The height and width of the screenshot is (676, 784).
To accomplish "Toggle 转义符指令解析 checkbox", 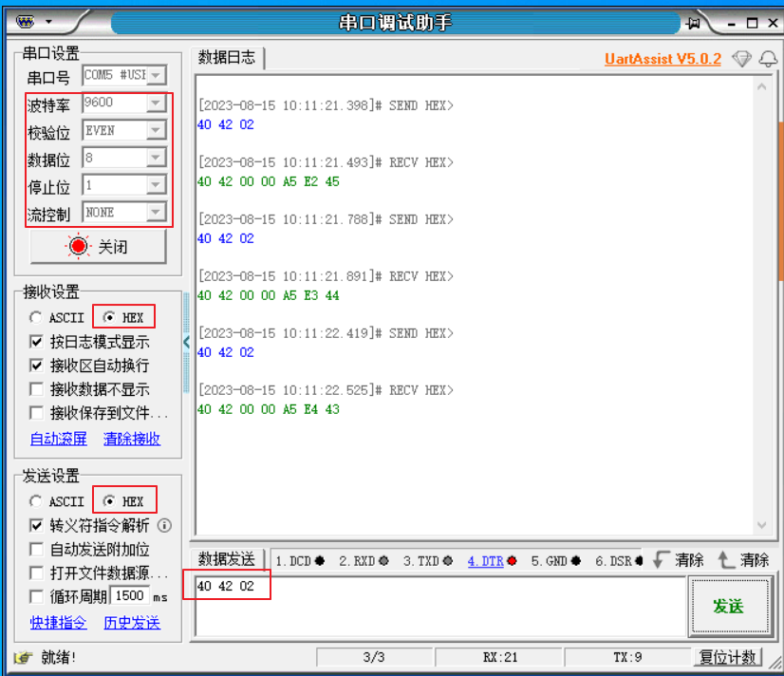I will [x=36, y=525].
